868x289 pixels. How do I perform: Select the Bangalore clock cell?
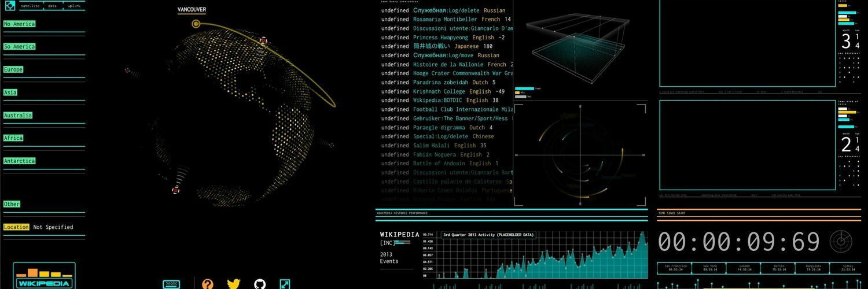click(x=812, y=268)
